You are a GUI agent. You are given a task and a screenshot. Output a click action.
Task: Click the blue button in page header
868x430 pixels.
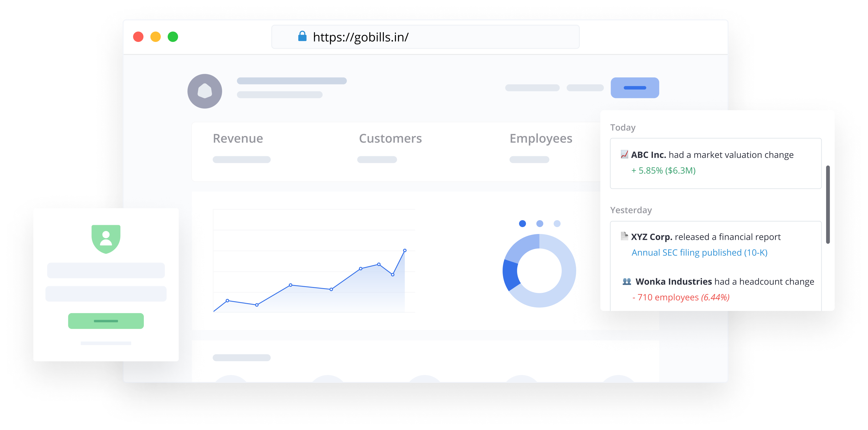point(634,88)
